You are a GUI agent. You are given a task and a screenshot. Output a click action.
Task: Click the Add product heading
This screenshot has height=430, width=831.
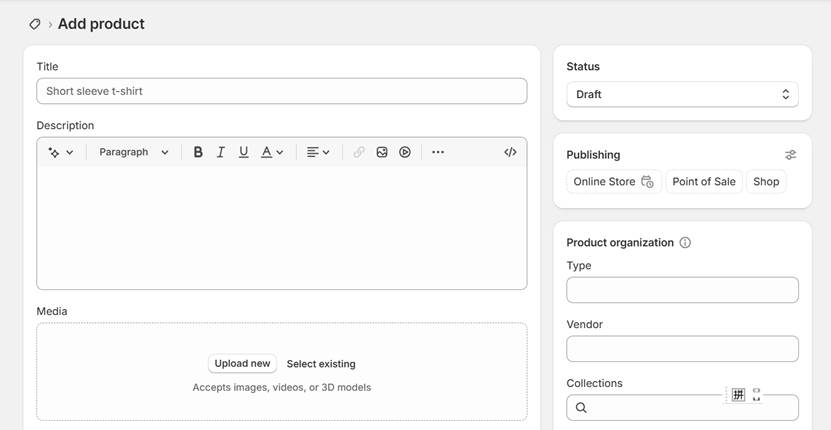click(x=101, y=24)
